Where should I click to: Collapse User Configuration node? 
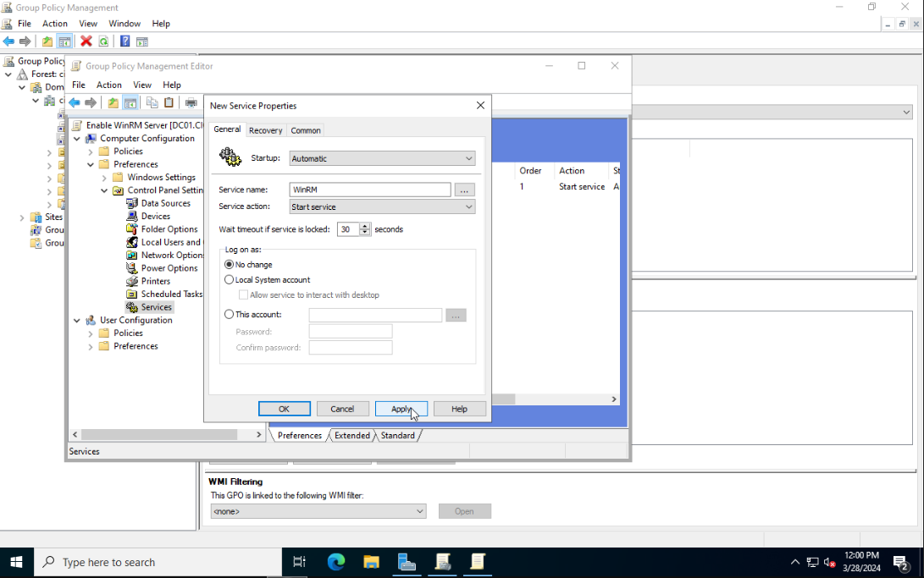77,320
